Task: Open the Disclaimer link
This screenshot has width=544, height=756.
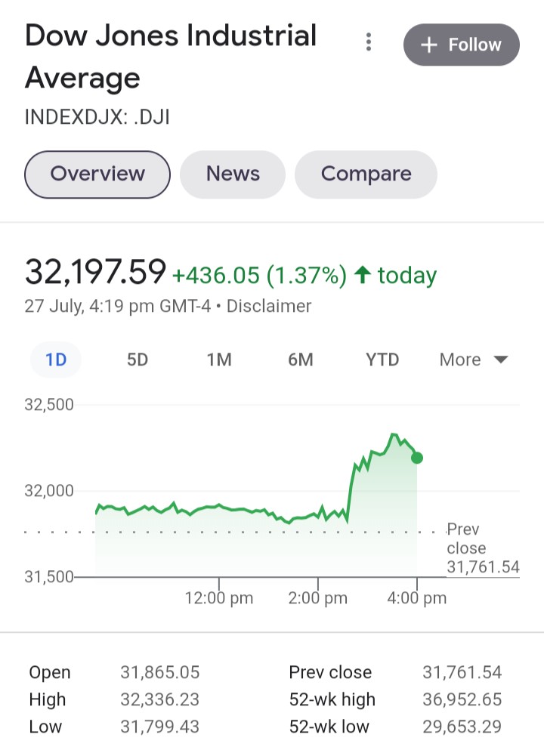Action: [x=269, y=307]
